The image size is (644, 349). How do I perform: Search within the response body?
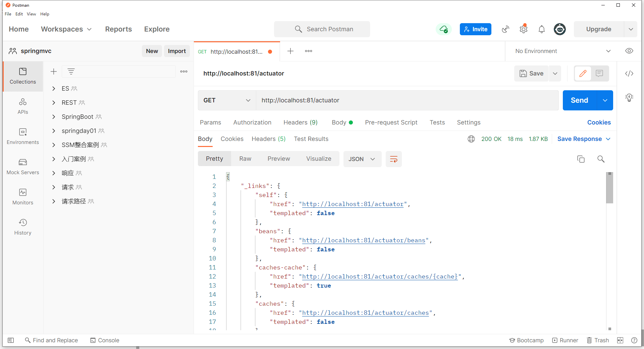click(601, 159)
